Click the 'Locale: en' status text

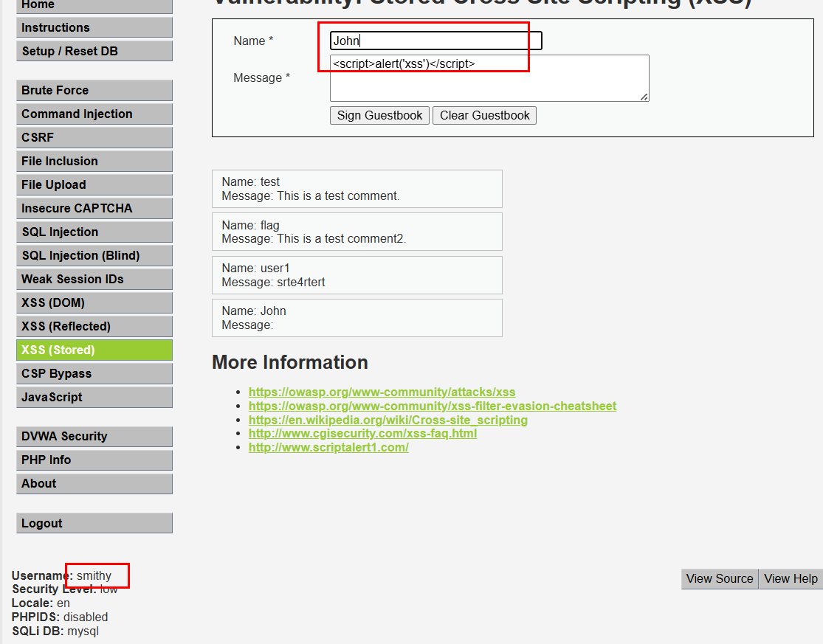pos(41,603)
